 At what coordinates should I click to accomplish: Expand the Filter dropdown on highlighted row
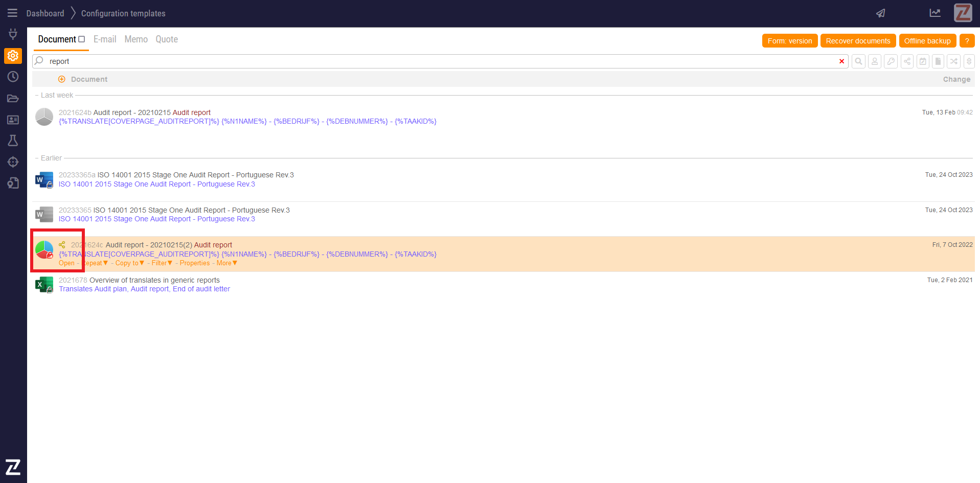(x=162, y=263)
